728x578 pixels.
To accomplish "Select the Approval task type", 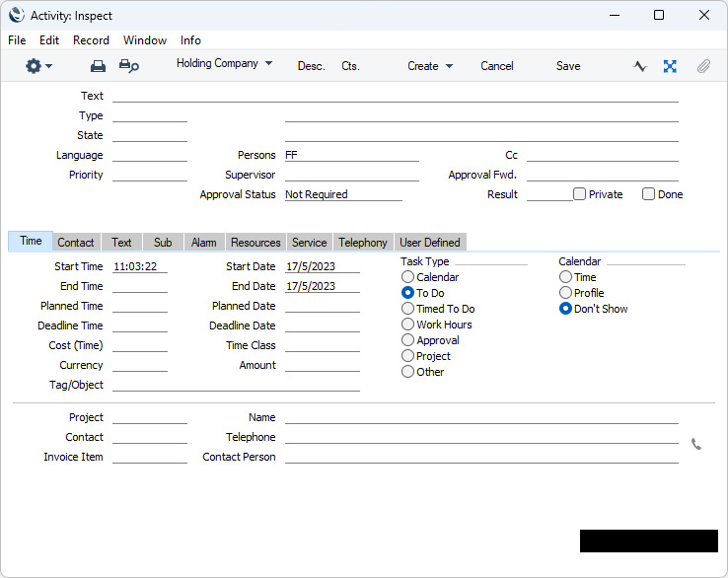I will point(407,340).
